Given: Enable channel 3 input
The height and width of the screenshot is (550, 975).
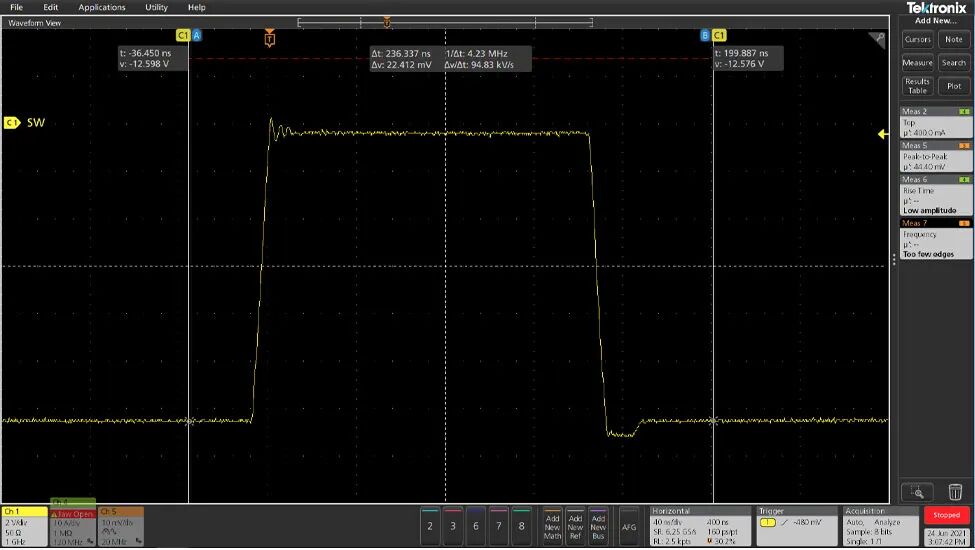Looking at the screenshot, I should click(x=453, y=526).
